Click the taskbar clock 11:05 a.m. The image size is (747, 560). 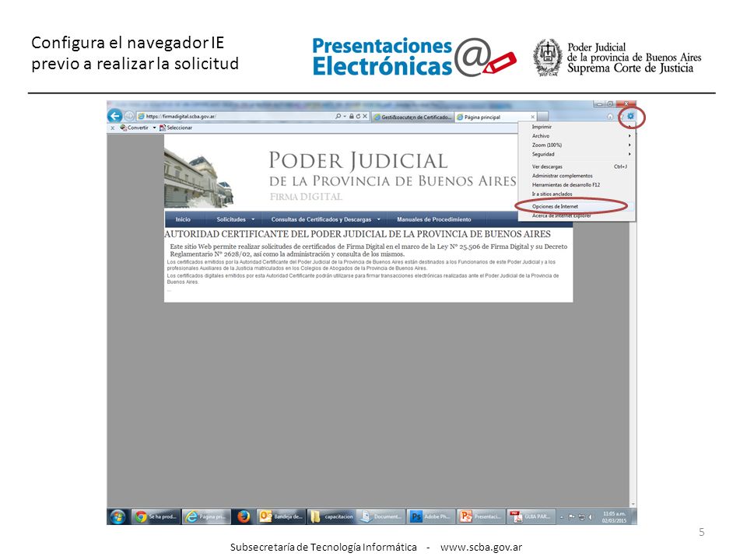click(x=614, y=517)
